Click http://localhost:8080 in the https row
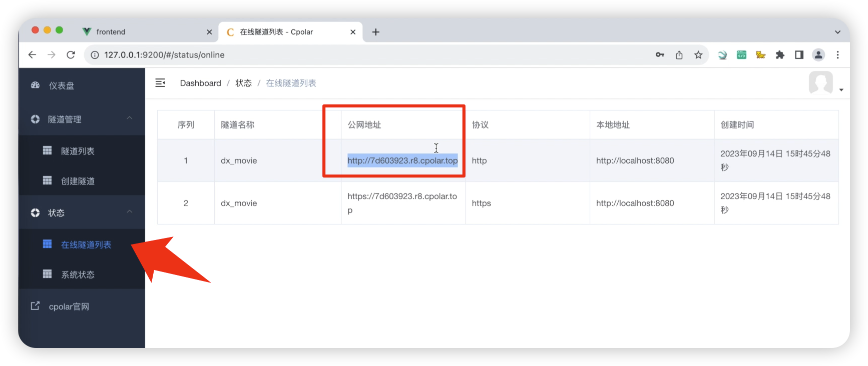 click(x=635, y=203)
